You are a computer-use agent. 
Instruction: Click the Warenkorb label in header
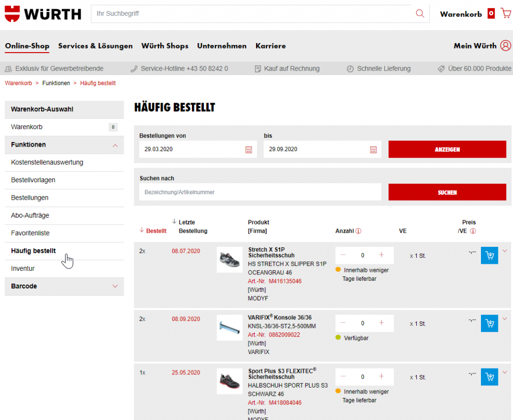pyautogui.click(x=461, y=14)
